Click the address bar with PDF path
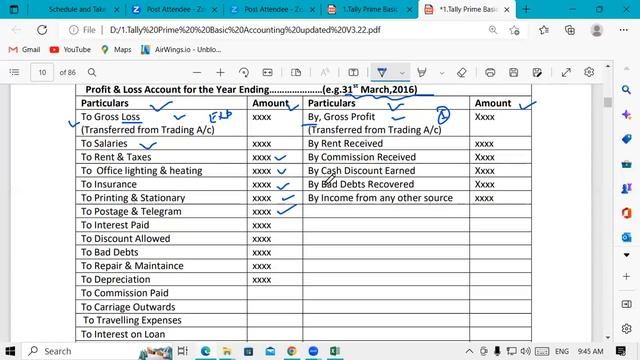The width and height of the screenshot is (640, 360). click(x=245, y=30)
